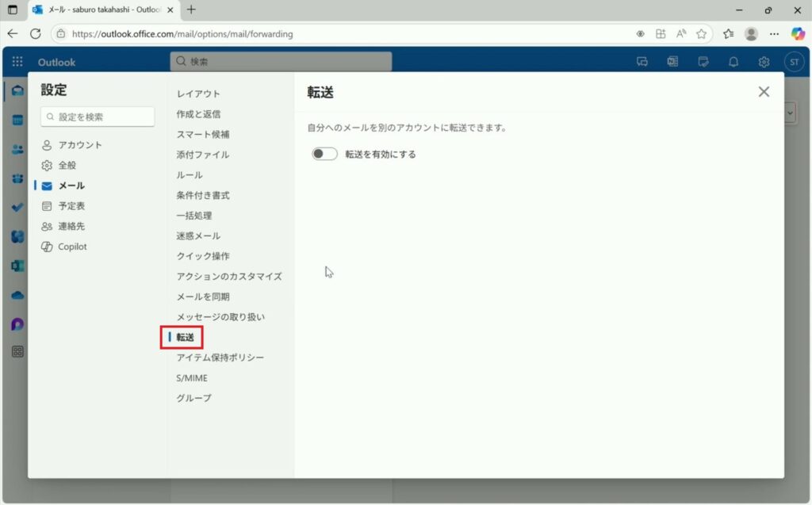Go back with browser back arrow
This screenshot has width=812, height=505.
click(x=13, y=34)
